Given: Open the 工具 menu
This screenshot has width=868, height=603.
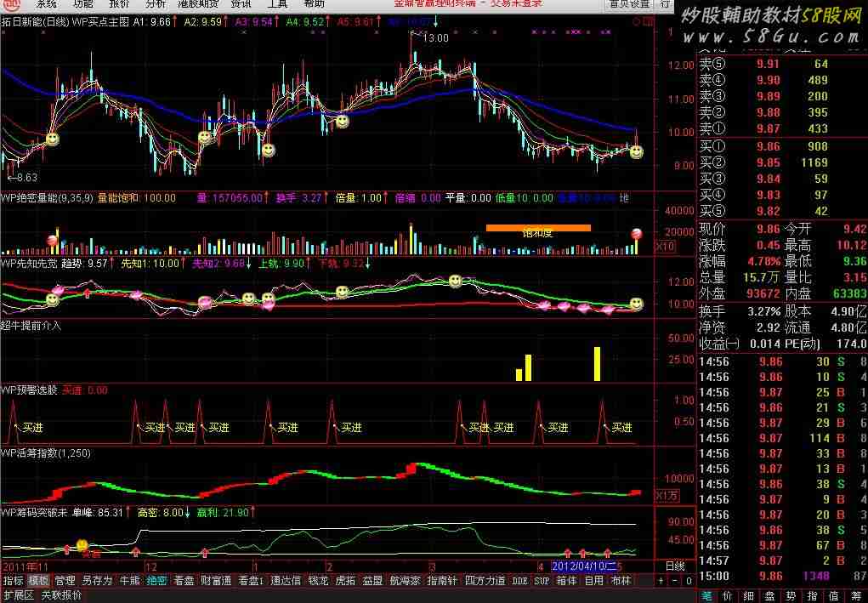Looking at the screenshot, I should tap(277, 4).
